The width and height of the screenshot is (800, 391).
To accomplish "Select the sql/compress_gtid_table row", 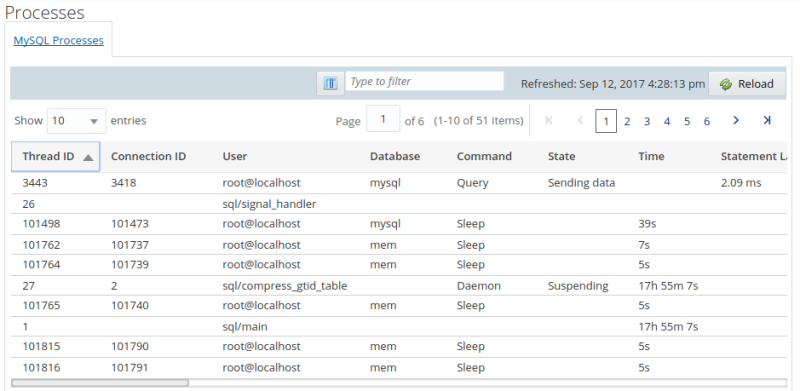I will pos(398,286).
